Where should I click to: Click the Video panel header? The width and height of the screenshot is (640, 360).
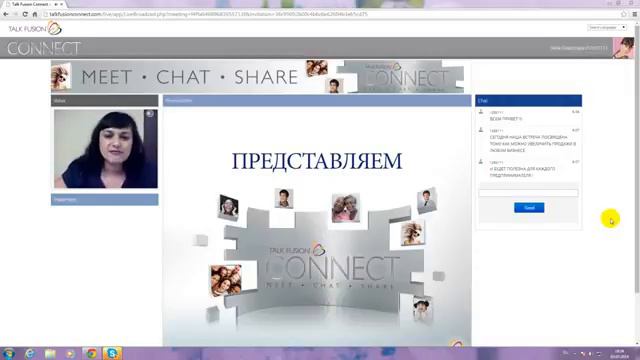point(104,100)
